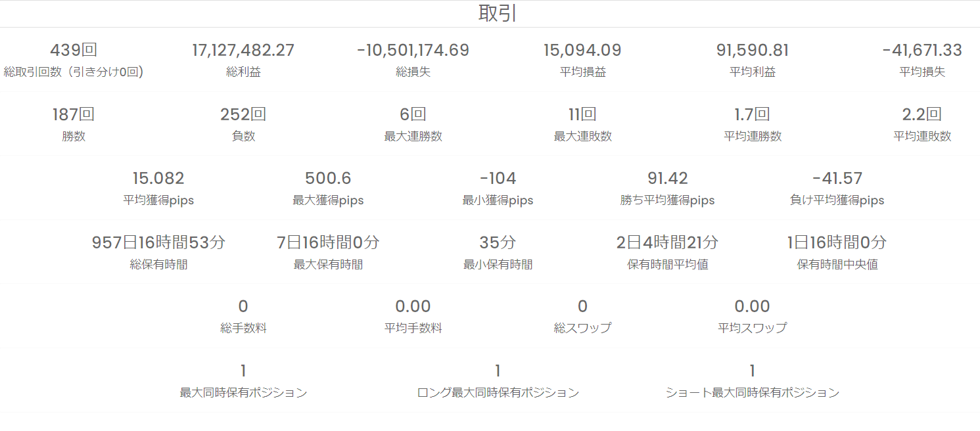Click the 取引 section heading
Screen dimensions: 980x431
tap(498, 14)
